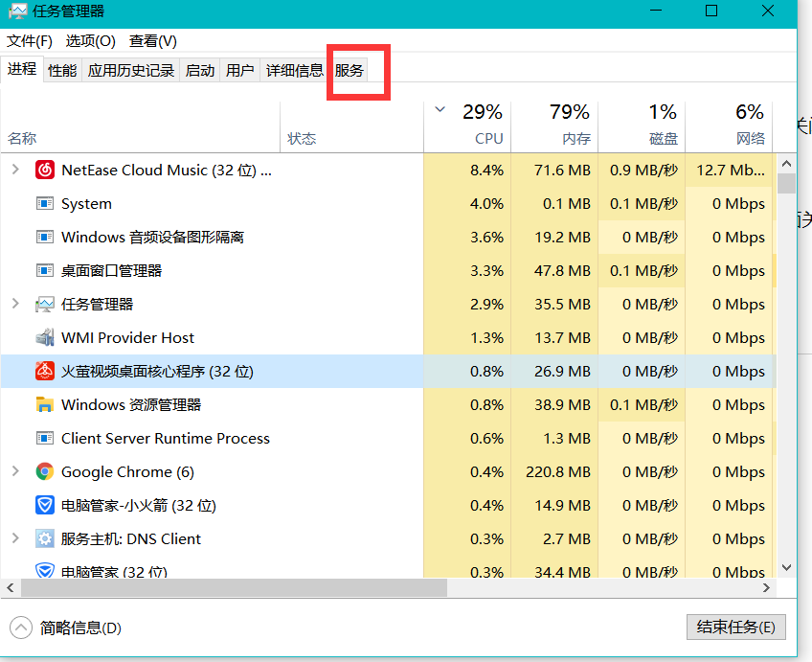Click the 47.8 MB memory value
Screen dimensions: 812x662
pyautogui.click(x=562, y=270)
